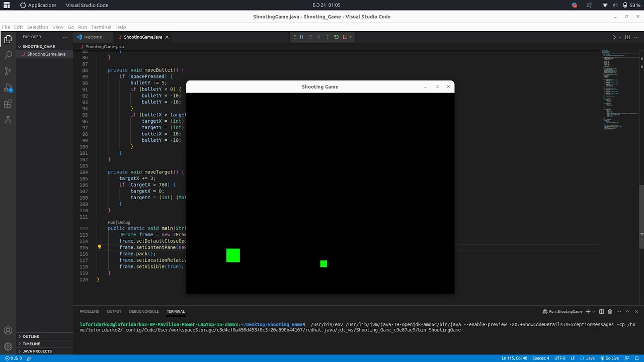Switch to the PROBLEMS panel tab
Image resolution: width=644 pixels, height=362 pixels.
pos(89,312)
